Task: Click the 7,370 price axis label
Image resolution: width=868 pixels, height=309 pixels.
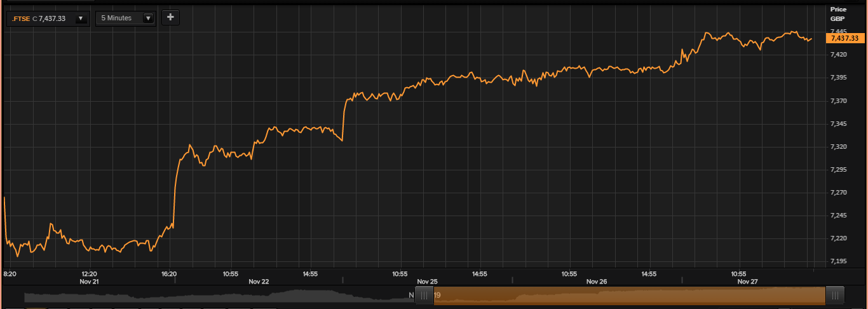Action: coord(838,100)
